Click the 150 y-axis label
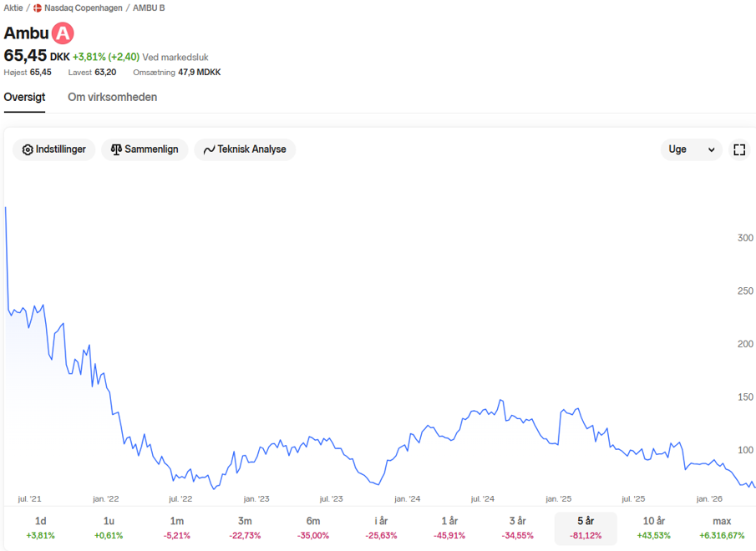Screen dimensions: 756x551 click(x=745, y=397)
